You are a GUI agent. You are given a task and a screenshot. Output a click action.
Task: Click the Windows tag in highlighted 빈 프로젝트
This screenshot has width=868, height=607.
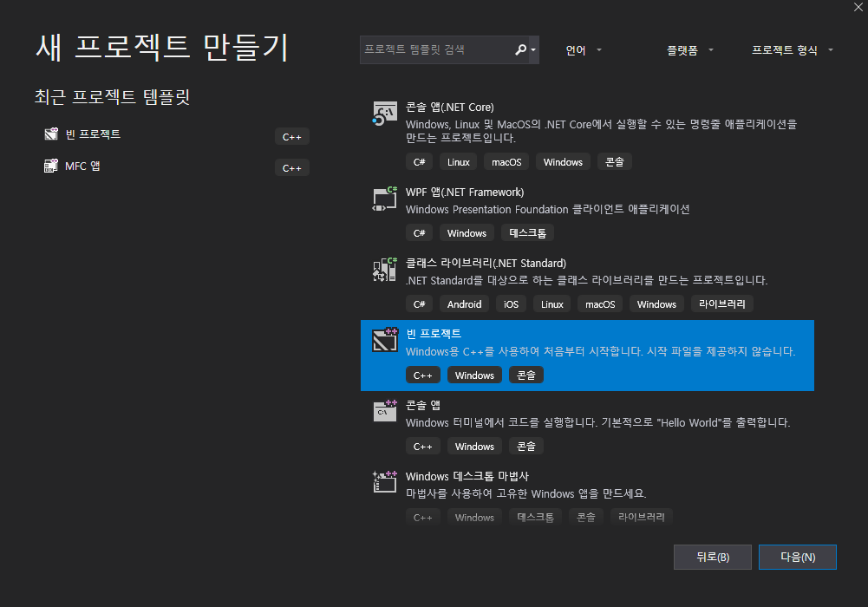click(474, 375)
